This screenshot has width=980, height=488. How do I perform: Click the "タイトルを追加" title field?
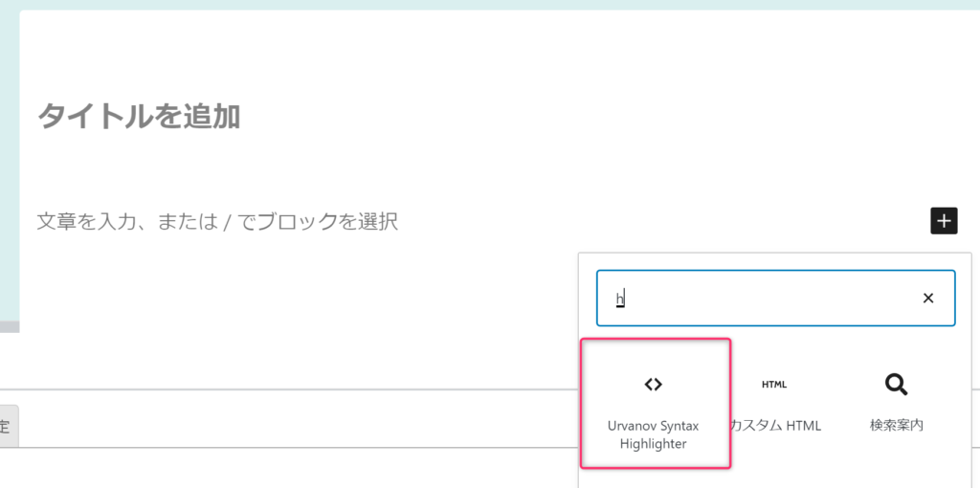[139, 116]
